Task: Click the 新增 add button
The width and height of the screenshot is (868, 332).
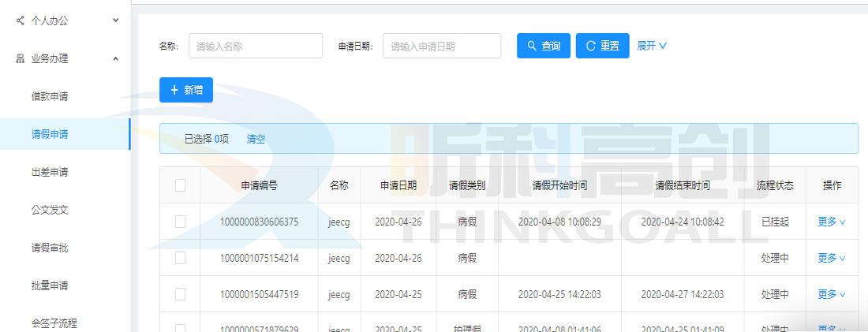Action: pyautogui.click(x=186, y=90)
